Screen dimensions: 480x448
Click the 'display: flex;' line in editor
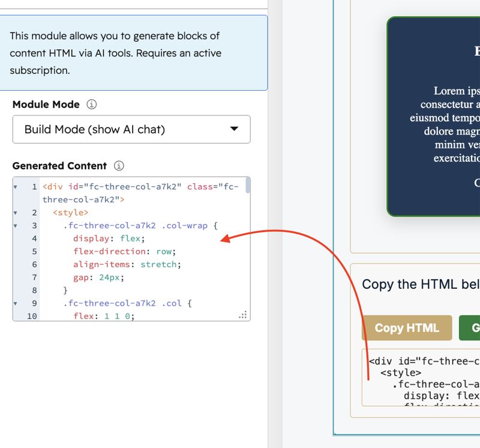(109, 238)
